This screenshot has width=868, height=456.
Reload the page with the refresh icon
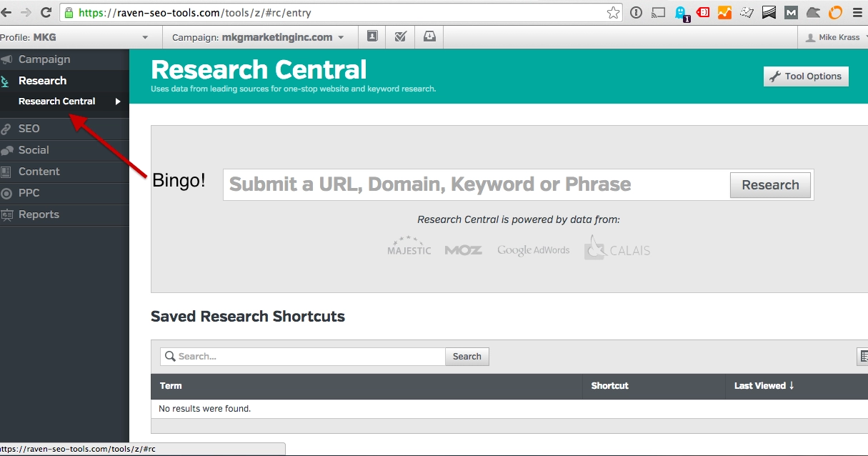pos(46,13)
